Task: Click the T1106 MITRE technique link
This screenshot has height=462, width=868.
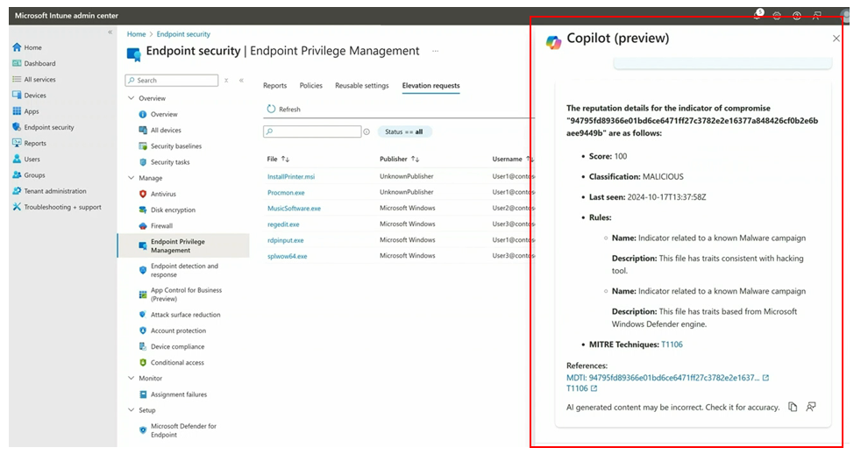Action: click(672, 345)
